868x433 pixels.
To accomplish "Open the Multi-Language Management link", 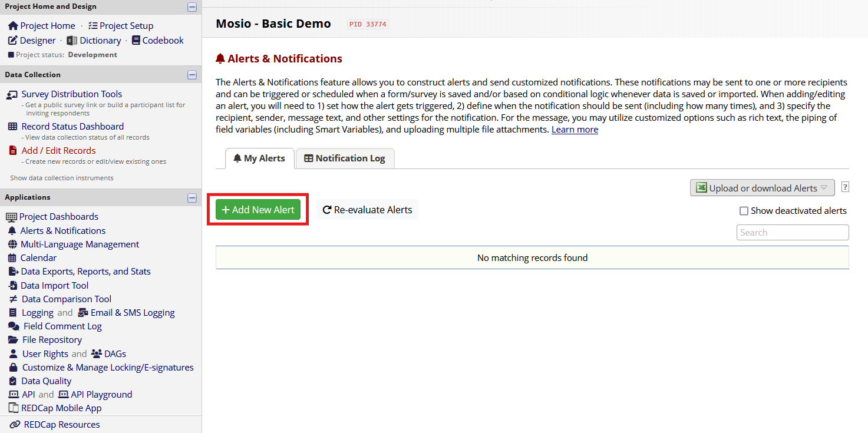I will 80,244.
